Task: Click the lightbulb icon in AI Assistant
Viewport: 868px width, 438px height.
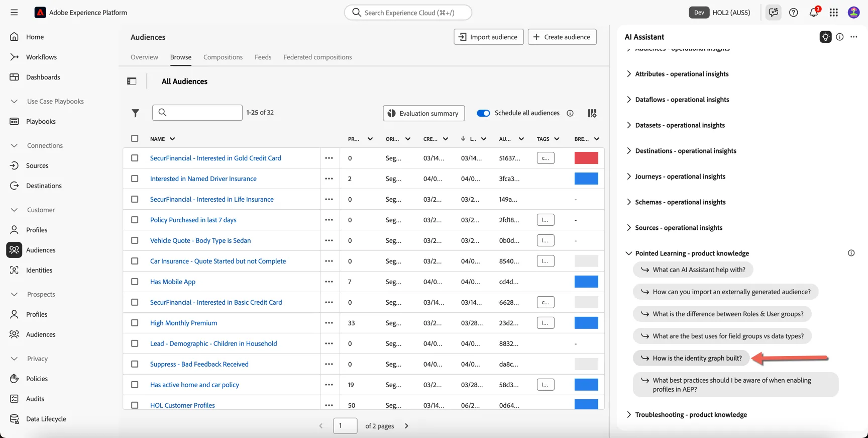Action: [825, 37]
